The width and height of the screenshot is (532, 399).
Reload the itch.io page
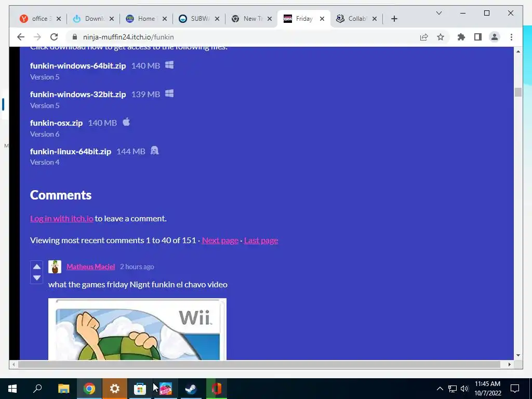54,37
